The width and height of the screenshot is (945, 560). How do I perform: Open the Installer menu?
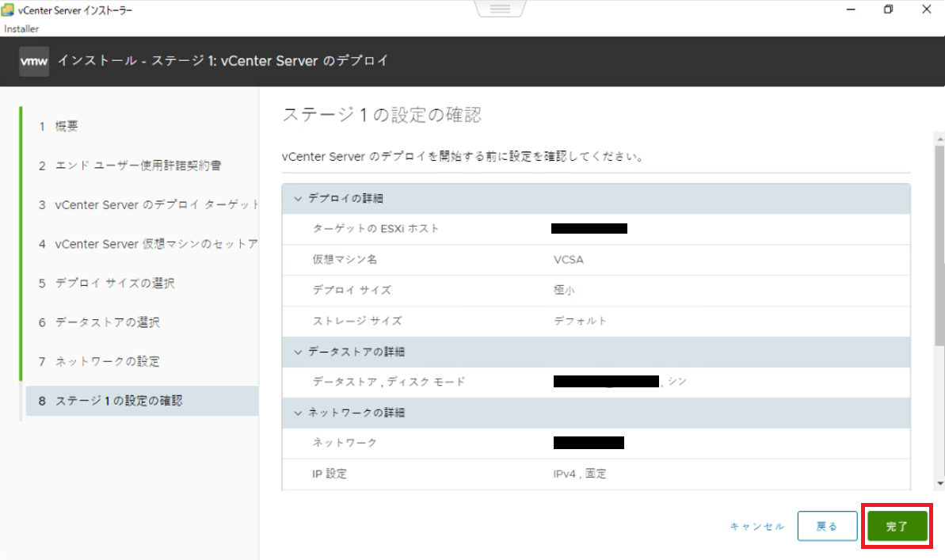point(21,29)
